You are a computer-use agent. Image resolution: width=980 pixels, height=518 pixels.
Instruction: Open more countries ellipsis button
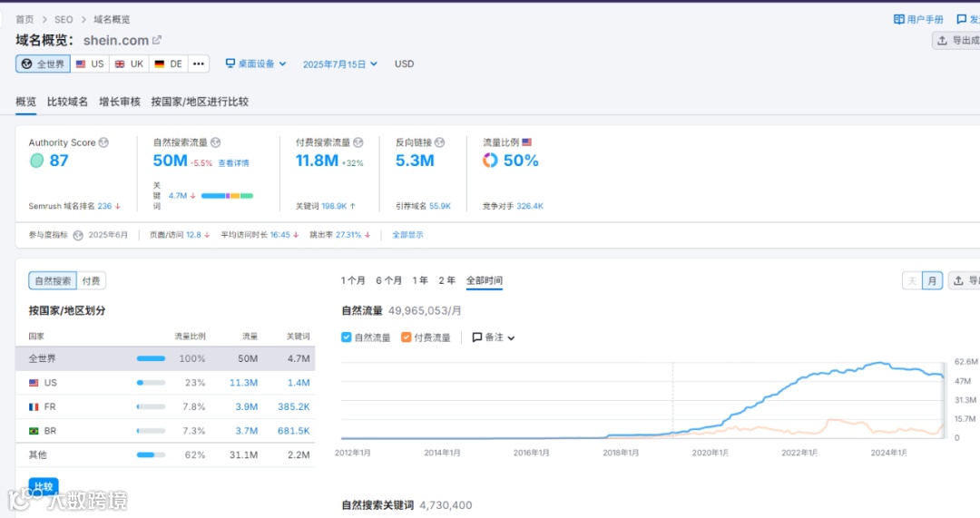pyautogui.click(x=198, y=64)
